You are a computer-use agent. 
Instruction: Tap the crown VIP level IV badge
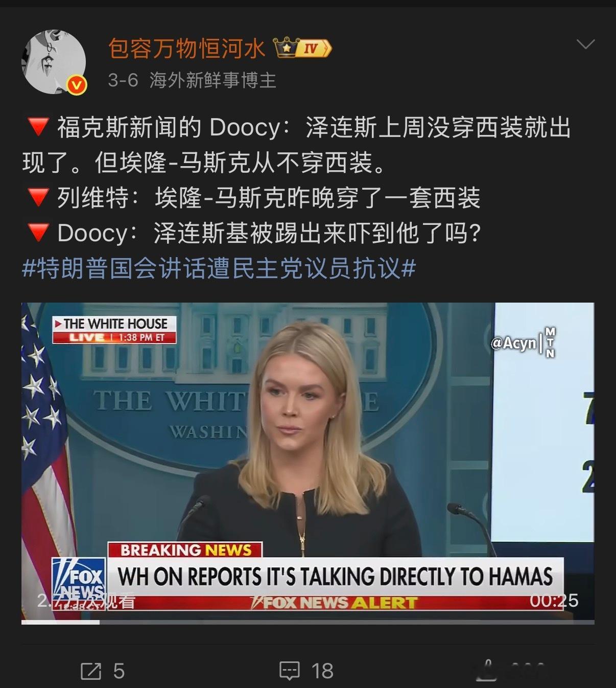302,48
